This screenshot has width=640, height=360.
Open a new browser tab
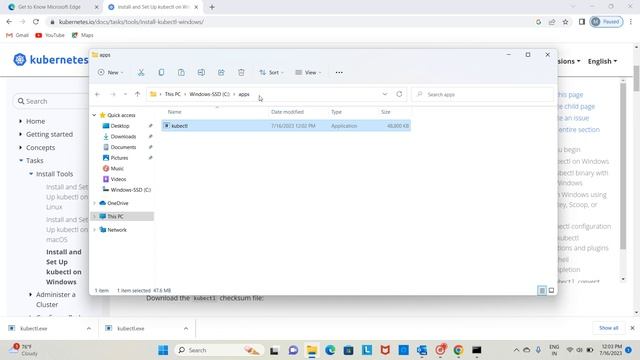(x=212, y=7)
